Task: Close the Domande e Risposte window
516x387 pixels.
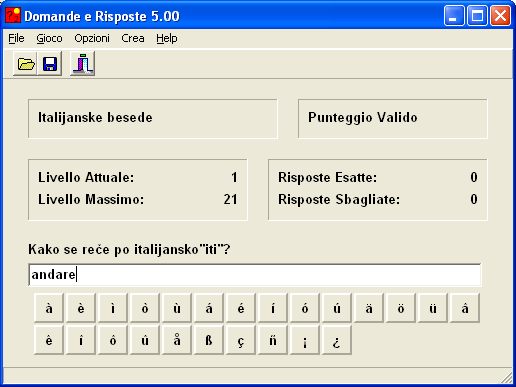Action: point(500,16)
